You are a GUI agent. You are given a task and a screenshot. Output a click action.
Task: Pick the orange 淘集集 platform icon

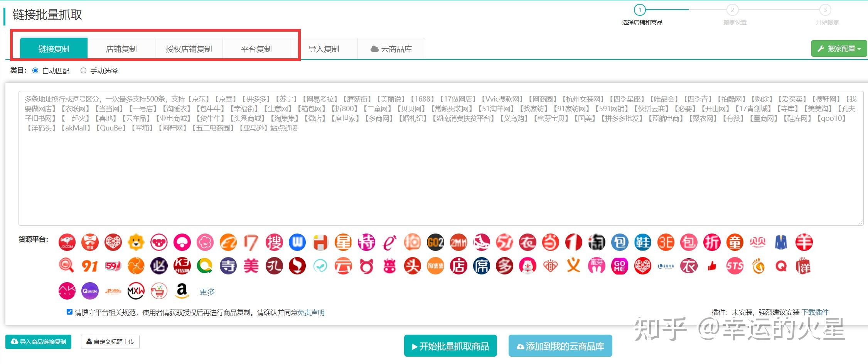pyautogui.click(x=435, y=266)
